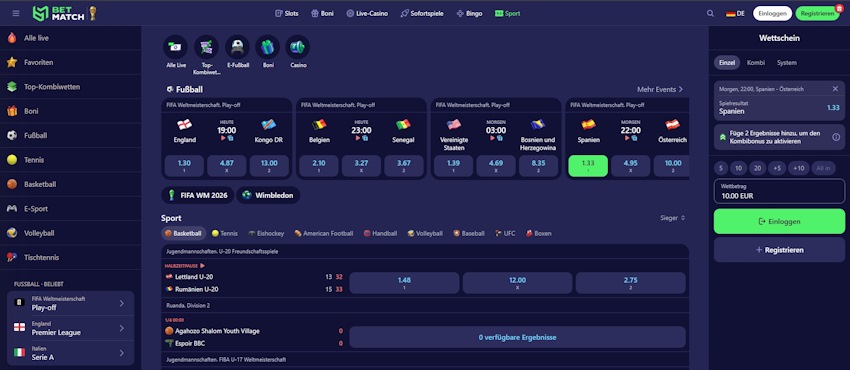Image resolution: width=850 pixels, height=370 pixels.
Task: Open the Wimbledon chip
Action: click(x=268, y=195)
